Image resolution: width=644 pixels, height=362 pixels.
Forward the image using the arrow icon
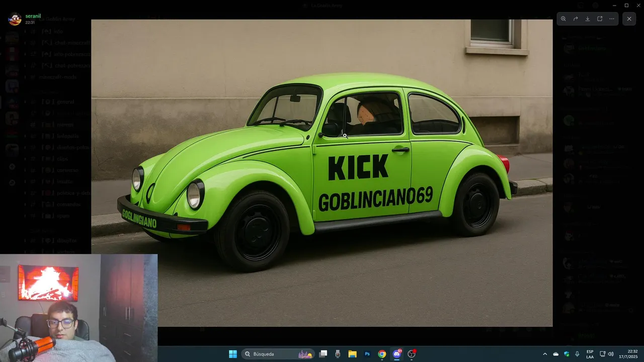tap(576, 19)
